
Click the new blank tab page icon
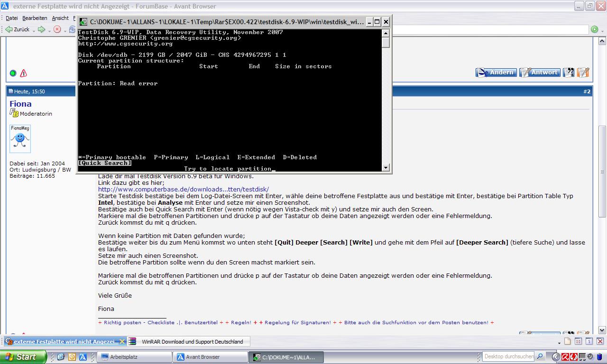[x=567, y=341]
